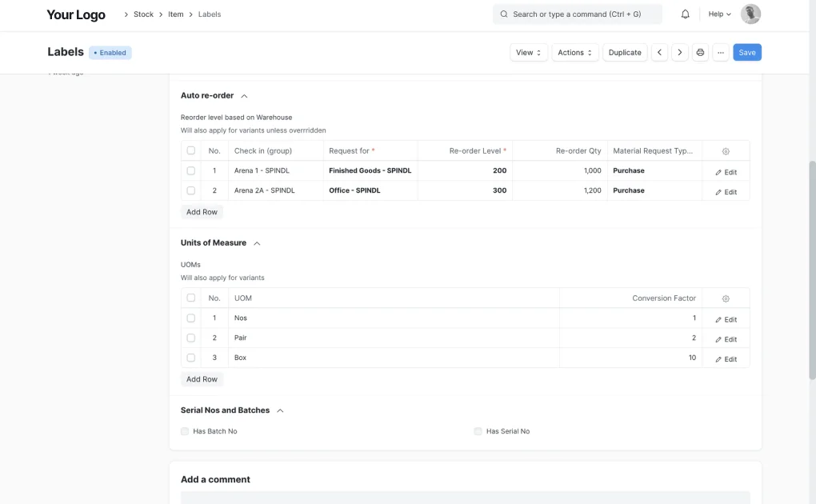
Task: Collapse the Units of Measure section
Action: [257, 242]
